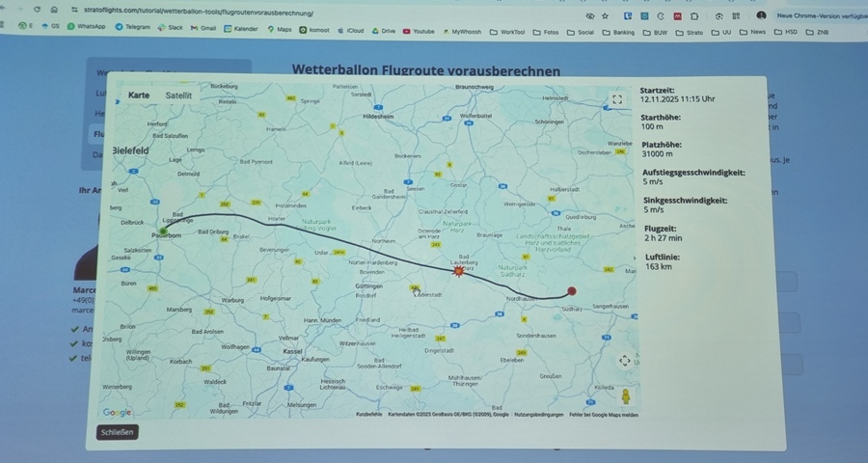
Task: Switch the map to Satellit view
Action: [178, 95]
